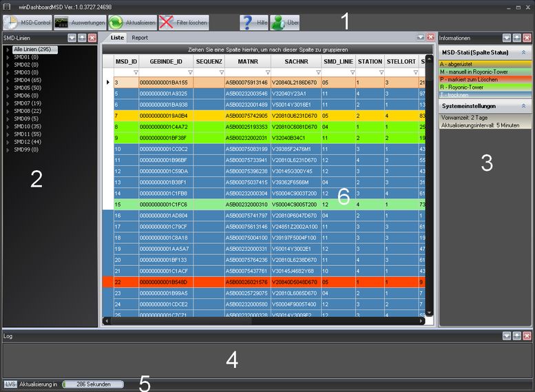Image resolution: width=535 pixels, height=392 pixels.
Task: Open the Hilfe help button
Action: click(254, 23)
